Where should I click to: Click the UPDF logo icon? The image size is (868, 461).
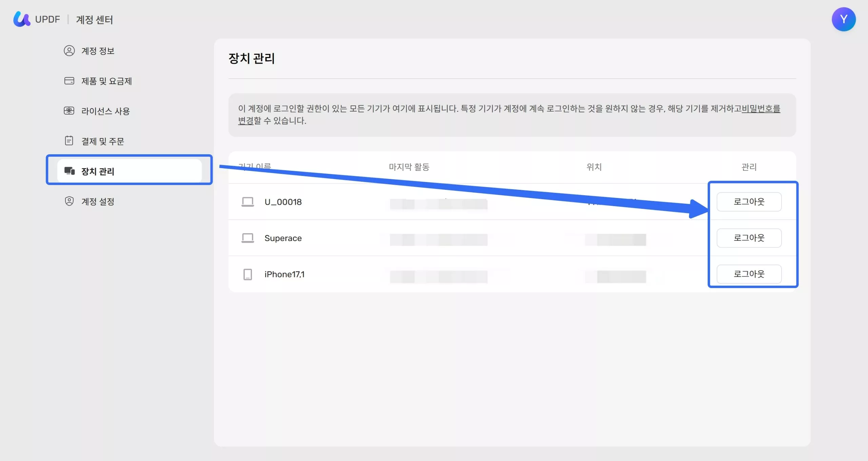[22, 19]
